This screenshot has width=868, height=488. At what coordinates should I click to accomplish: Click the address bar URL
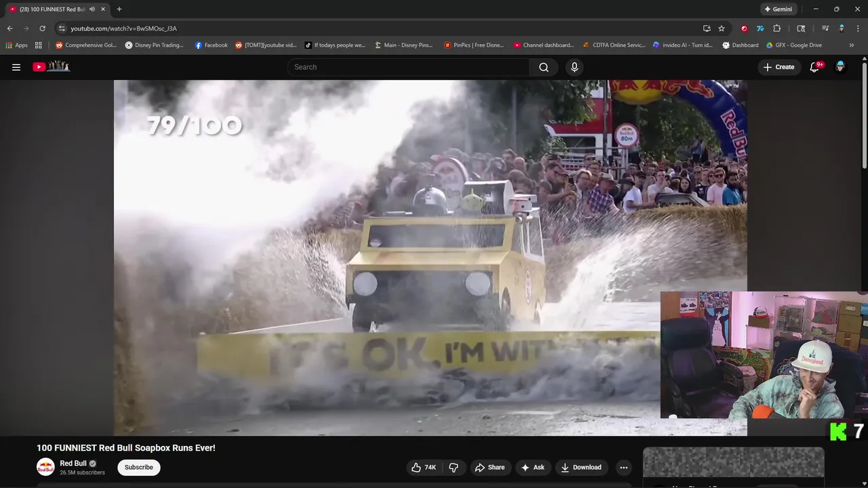[x=123, y=28]
